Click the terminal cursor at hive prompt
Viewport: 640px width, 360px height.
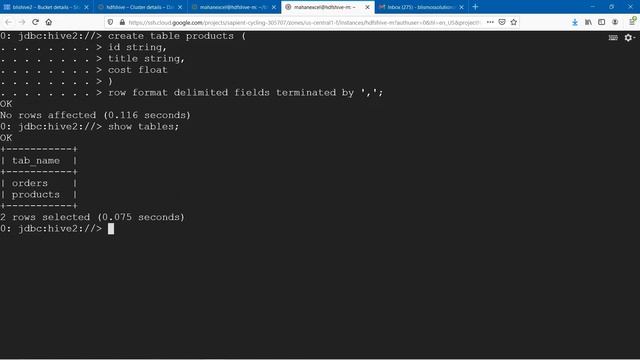point(111,229)
